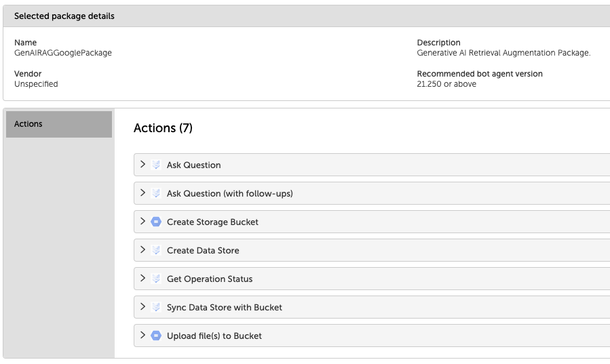This screenshot has width=610, height=364.
Task: Expand the Upload file(s) to Bucket chevron
Action: [142, 336]
